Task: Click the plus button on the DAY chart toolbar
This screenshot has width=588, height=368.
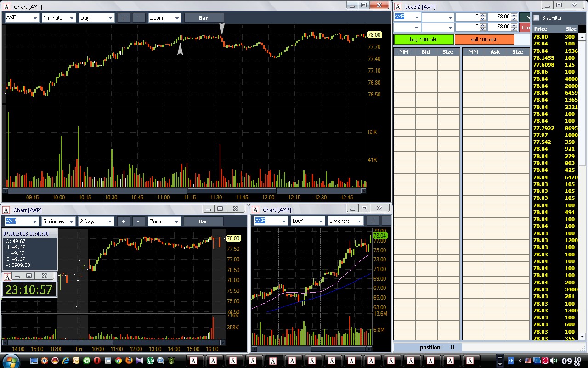Action: 373,221
